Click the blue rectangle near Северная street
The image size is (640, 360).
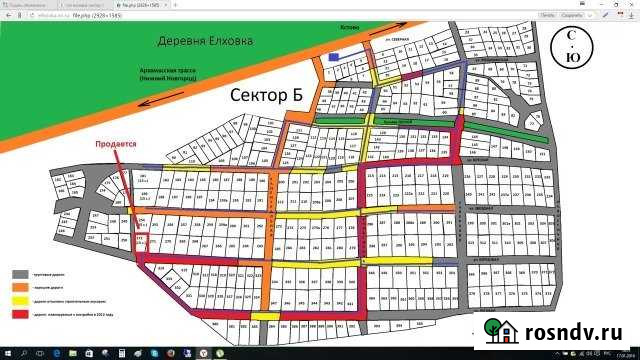pyautogui.click(x=334, y=57)
